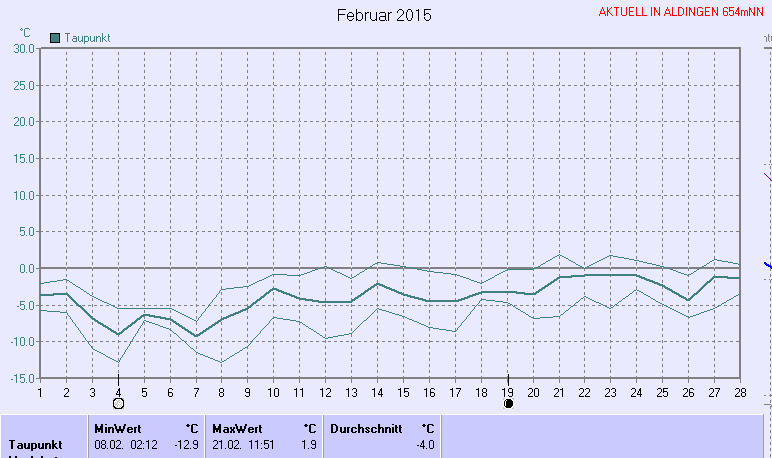This screenshot has height=458, width=772.
Task: Click the day 14 label on x-axis
Action: (x=378, y=391)
